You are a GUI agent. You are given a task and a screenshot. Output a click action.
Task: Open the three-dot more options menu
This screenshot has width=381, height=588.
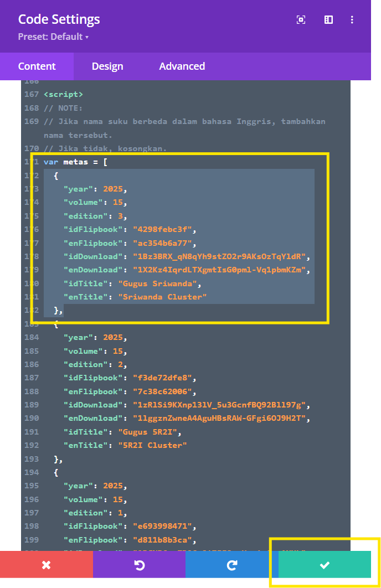point(352,20)
